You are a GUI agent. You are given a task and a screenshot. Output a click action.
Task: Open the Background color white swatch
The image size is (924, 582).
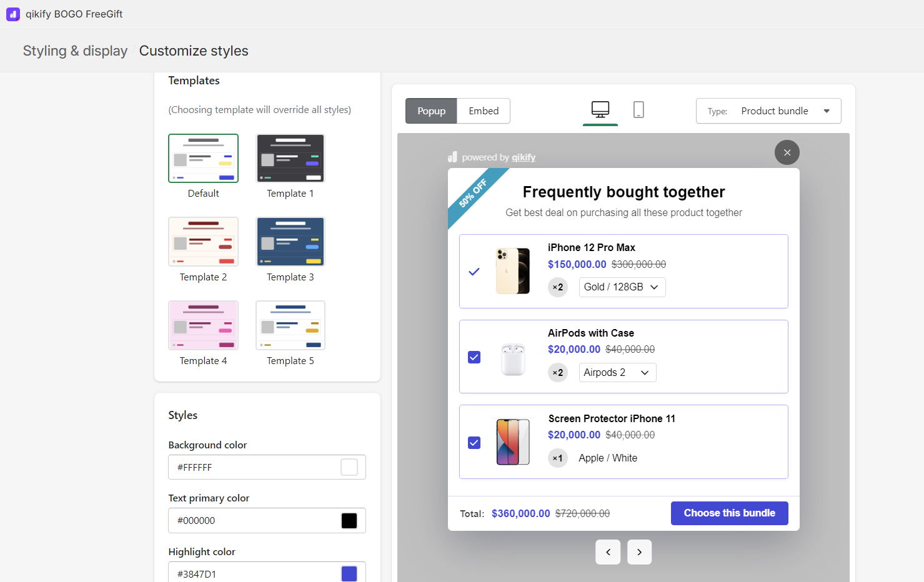(x=349, y=467)
